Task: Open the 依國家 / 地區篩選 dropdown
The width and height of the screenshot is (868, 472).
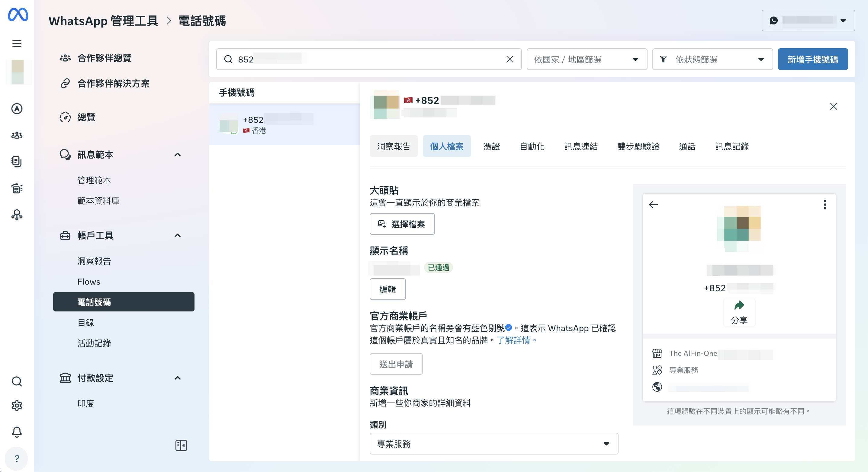Action: point(587,59)
